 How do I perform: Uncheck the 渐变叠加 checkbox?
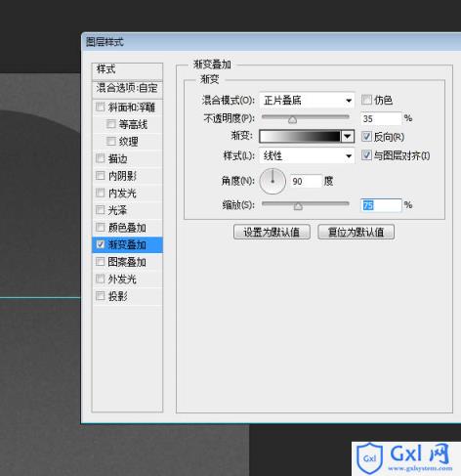[101, 244]
